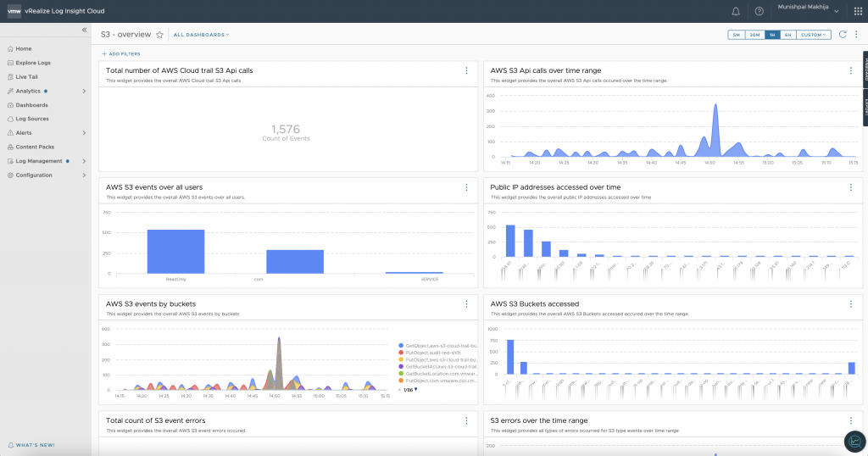
Task: Open the dashboard-level three-dot options menu
Action: (x=856, y=34)
